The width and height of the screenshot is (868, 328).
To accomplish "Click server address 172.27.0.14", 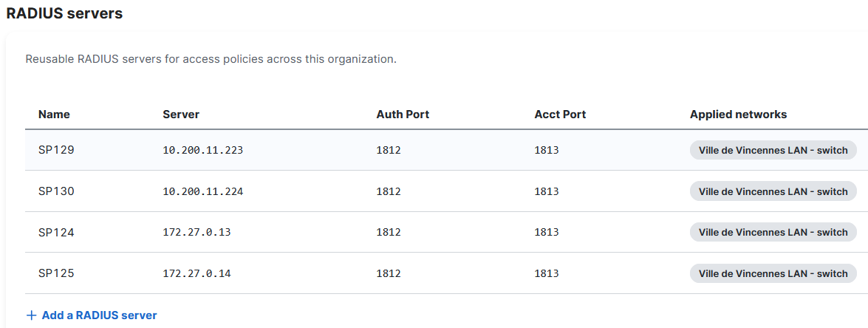I will (197, 273).
